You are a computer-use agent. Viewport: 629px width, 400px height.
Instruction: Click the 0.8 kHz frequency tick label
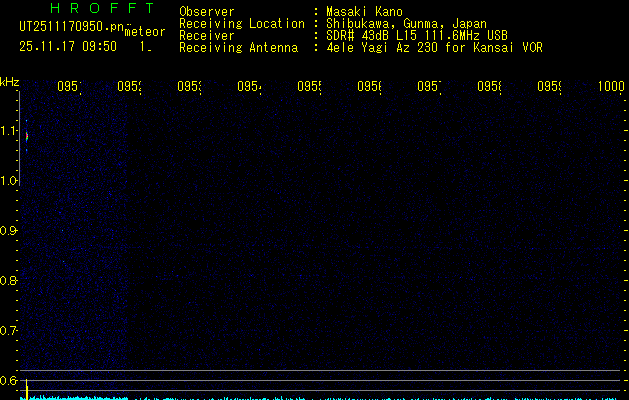click(8, 280)
